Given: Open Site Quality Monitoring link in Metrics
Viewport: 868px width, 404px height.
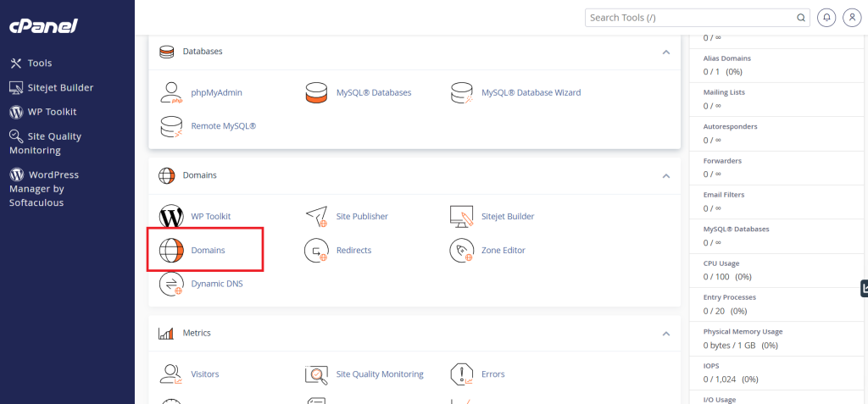Looking at the screenshot, I should [x=380, y=374].
